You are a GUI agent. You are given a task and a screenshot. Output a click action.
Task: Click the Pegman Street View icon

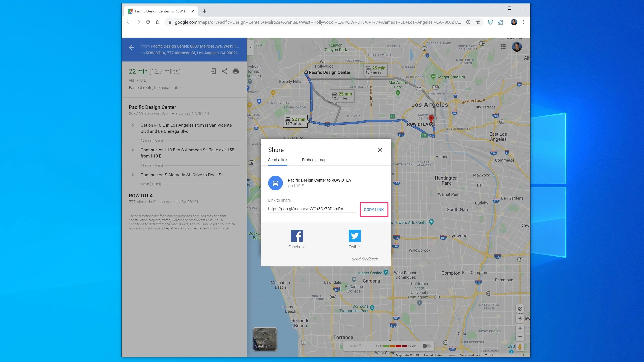(520, 347)
